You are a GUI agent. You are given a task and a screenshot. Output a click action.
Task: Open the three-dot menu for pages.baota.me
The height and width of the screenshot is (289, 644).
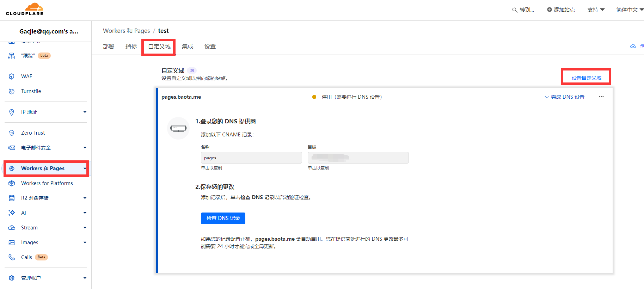pyautogui.click(x=601, y=97)
